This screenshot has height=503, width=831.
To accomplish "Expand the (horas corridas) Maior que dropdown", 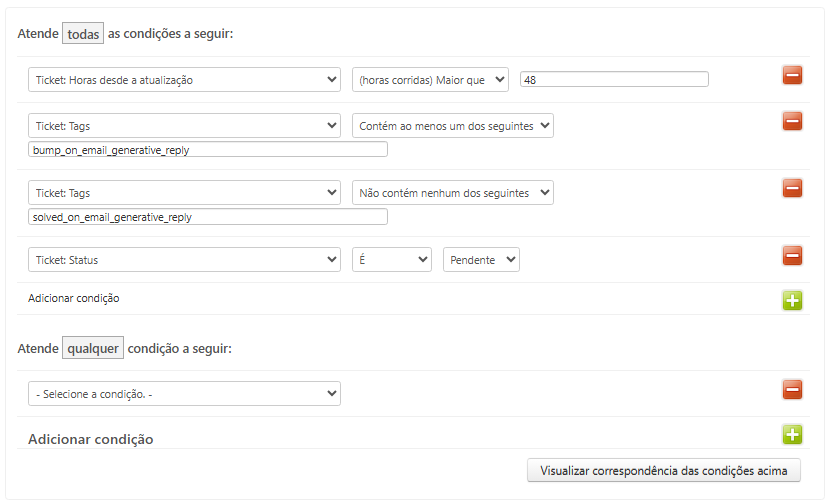I will click(x=430, y=80).
